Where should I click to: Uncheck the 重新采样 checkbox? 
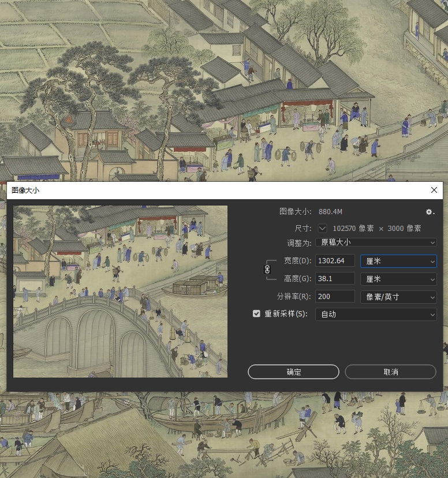[x=256, y=313]
